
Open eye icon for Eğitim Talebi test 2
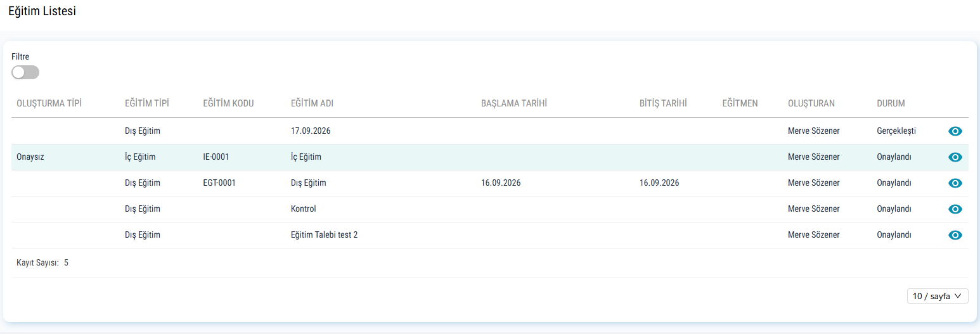(955, 235)
